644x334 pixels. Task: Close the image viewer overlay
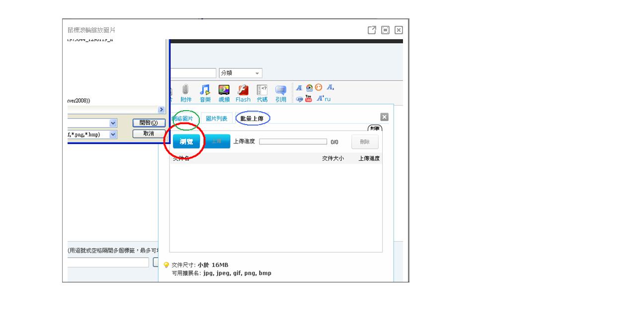pos(399,30)
